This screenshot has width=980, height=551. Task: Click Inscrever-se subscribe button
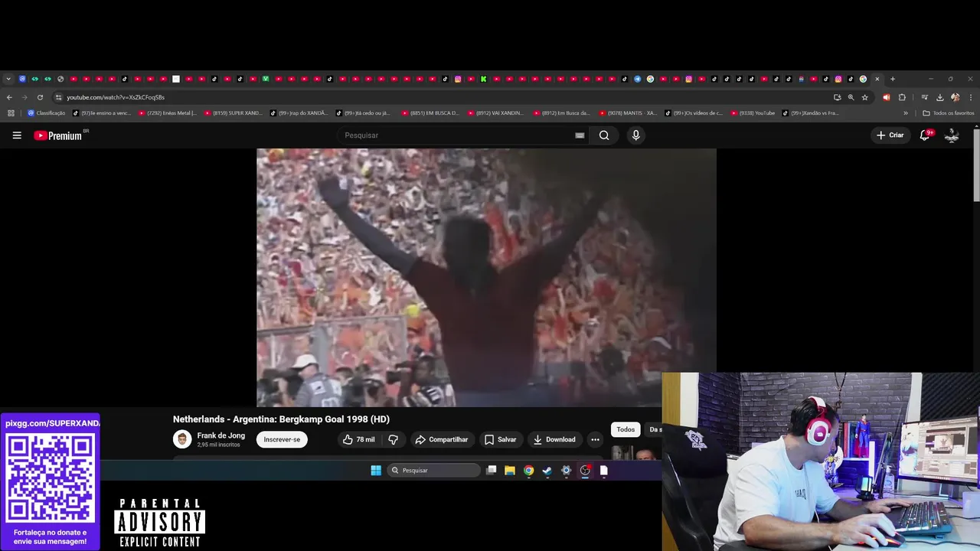(282, 439)
